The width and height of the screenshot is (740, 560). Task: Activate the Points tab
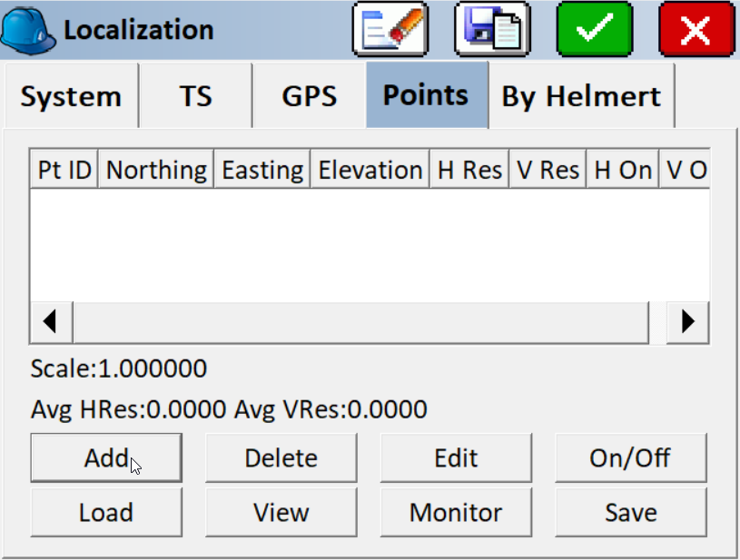(424, 94)
